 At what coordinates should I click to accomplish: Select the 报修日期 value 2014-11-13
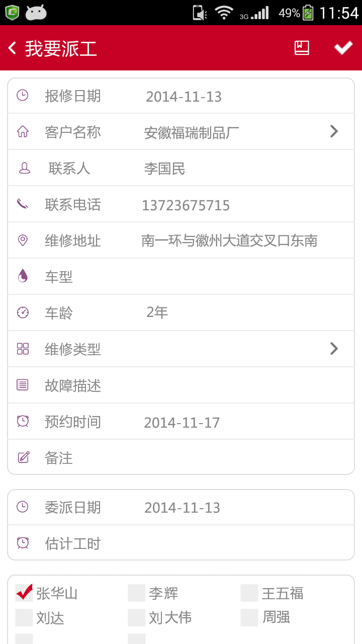[184, 97]
